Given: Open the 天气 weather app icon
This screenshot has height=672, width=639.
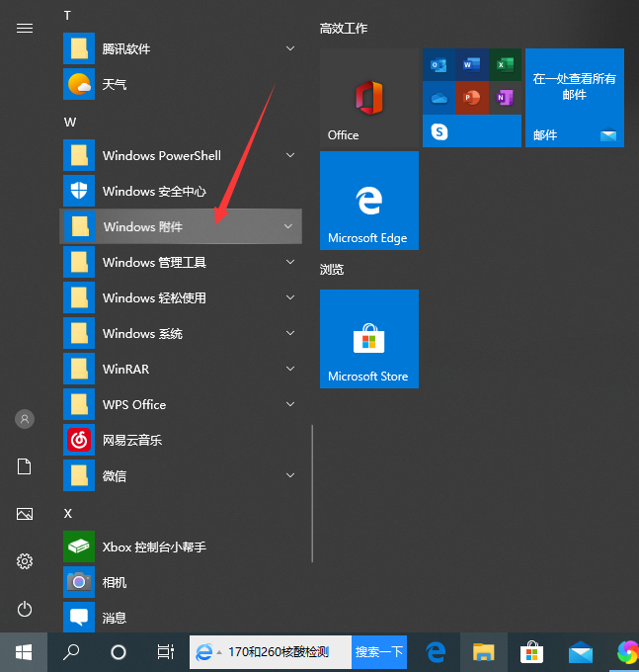Looking at the screenshot, I should point(79,84).
